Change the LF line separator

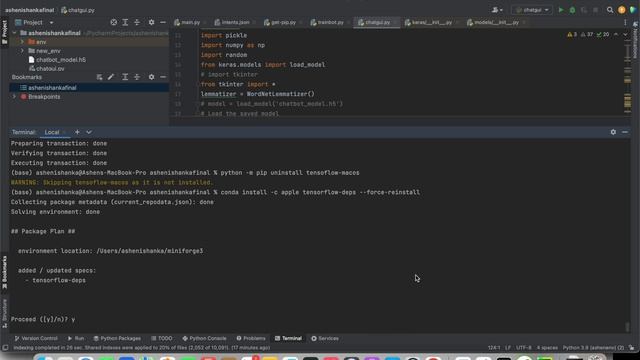[508, 348]
